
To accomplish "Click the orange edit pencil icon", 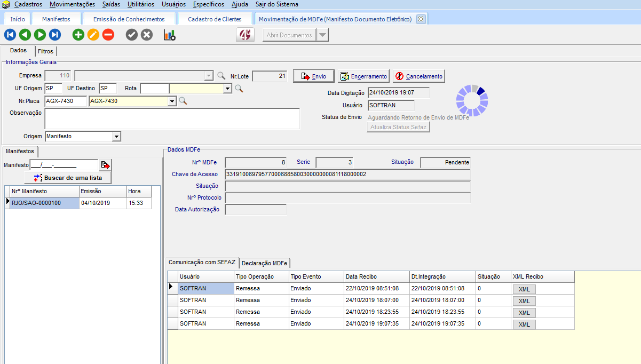I will pyautogui.click(x=93, y=35).
